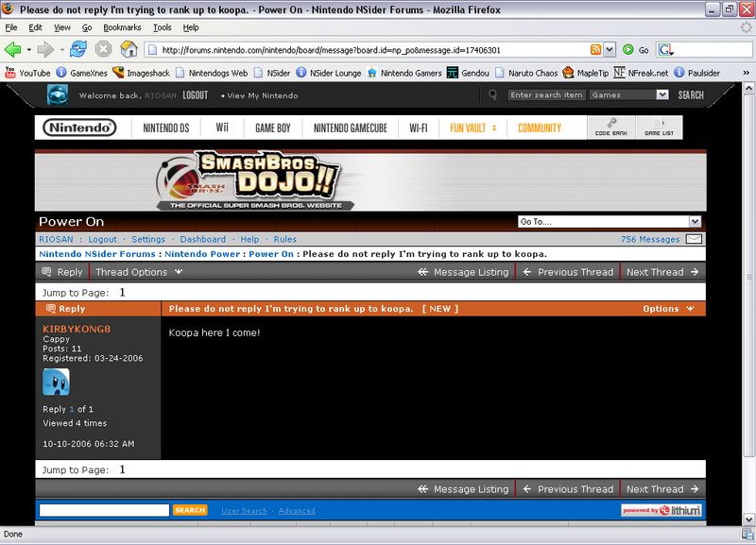Open the Forward button history dropdown arrow
The width and height of the screenshot is (756, 545).
(x=61, y=50)
